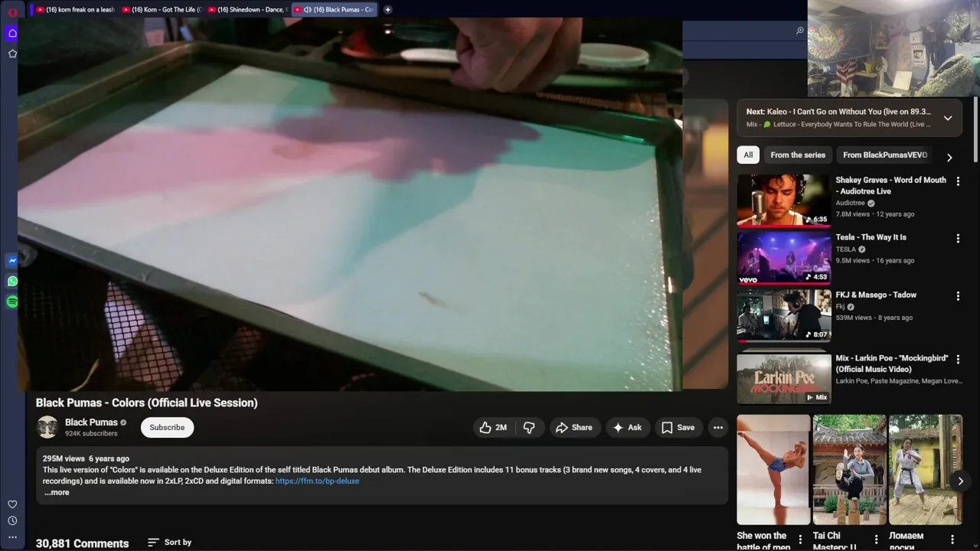
Task: Open comments 'Sort by' dropdown
Action: [x=169, y=542]
